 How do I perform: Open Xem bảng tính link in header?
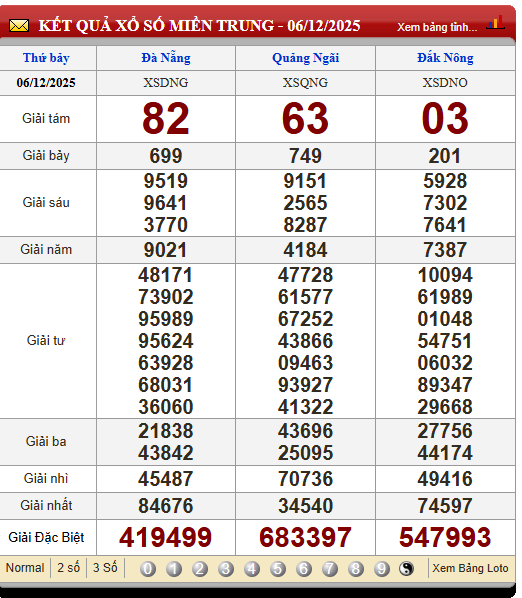437,27
